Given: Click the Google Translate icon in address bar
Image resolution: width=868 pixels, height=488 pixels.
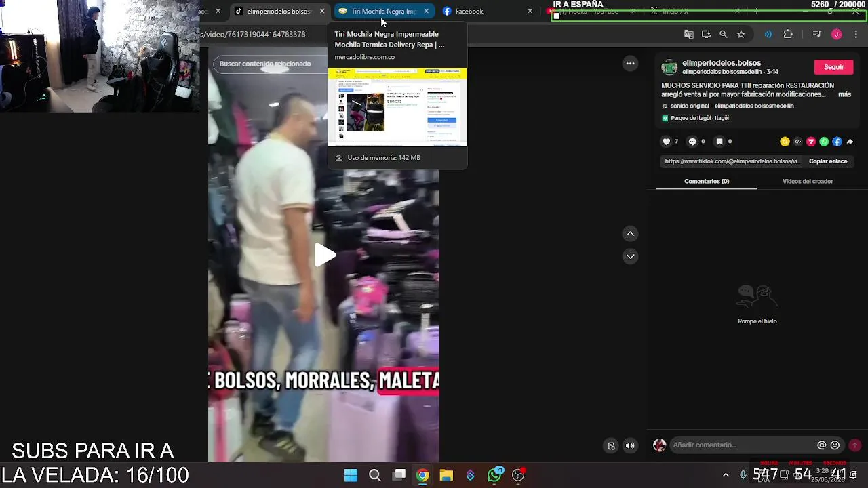Looking at the screenshot, I should point(689,34).
